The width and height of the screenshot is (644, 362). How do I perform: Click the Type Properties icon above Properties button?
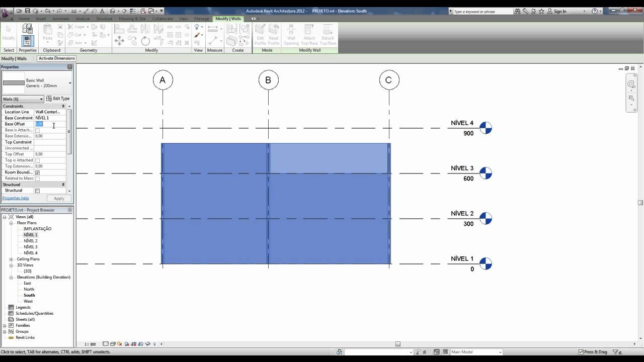27,29
